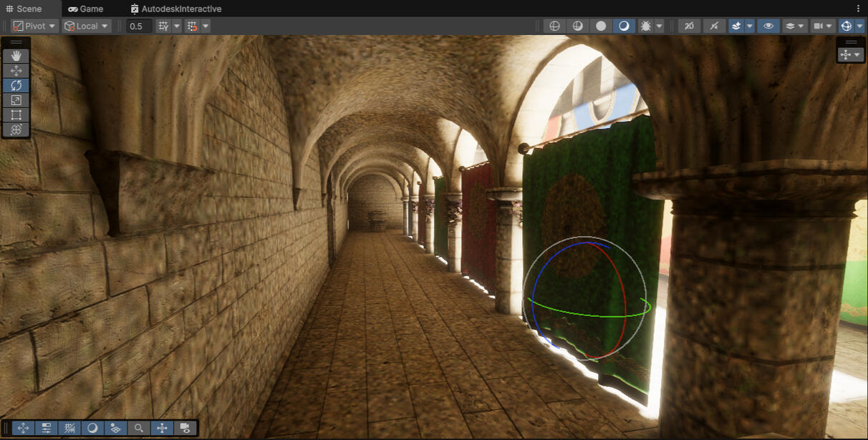This screenshot has width=868, height=440.
Task: Select the Scale tool
Action: (16, 100)
